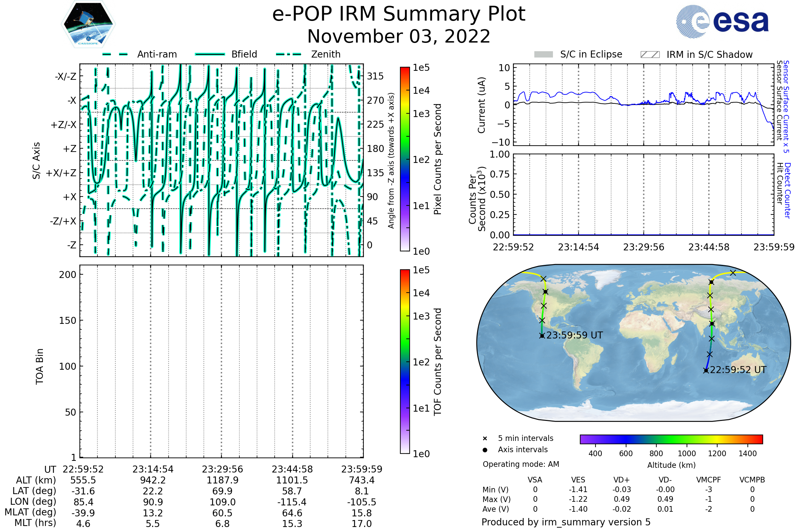This screenshot has height=532, width=798.
Task: Click the TOF Counts per Second colorbar
Action: [405, 361]
